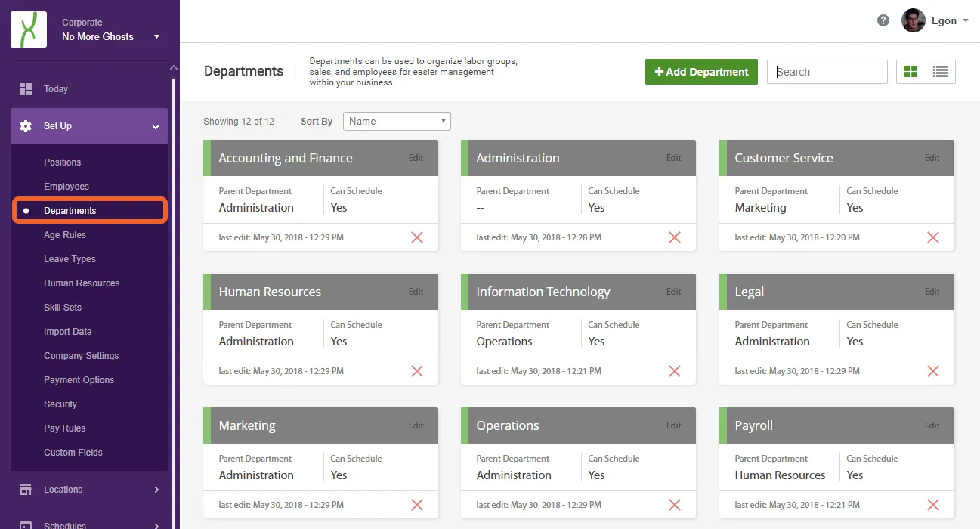The image size is (980, 529).
Task: Expand the Schedules menu chevron
Action: [x=156, y=525]
